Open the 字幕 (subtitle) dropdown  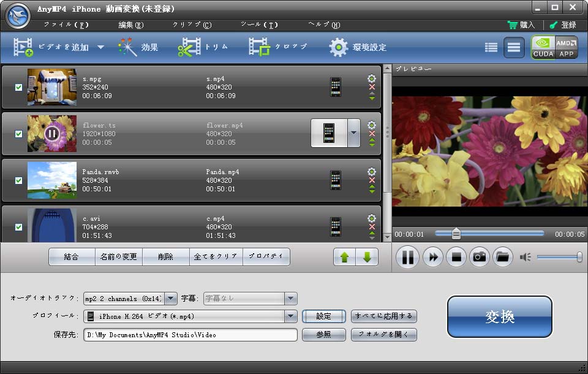coord(290,299)
